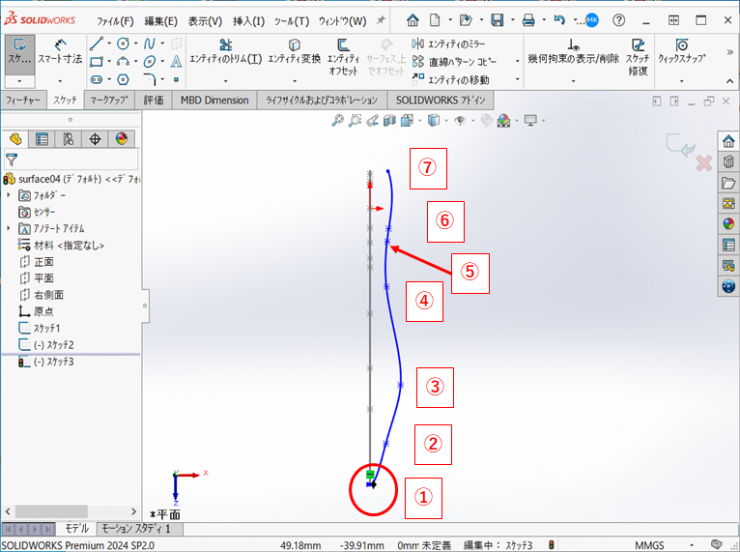740x552 pixels.
Task: Click the Convert Entities (エンティティ変換) tool
Action: (296, 52)
